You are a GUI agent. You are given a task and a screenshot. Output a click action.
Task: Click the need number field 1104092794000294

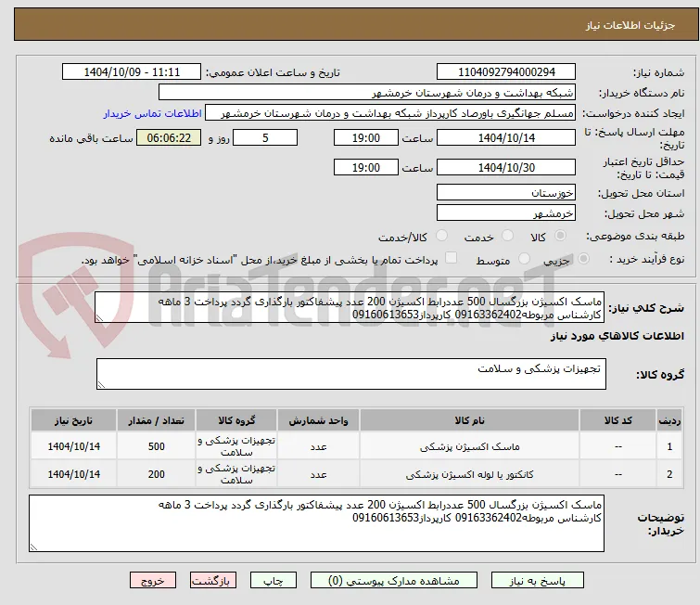click(x=506, y=72)
